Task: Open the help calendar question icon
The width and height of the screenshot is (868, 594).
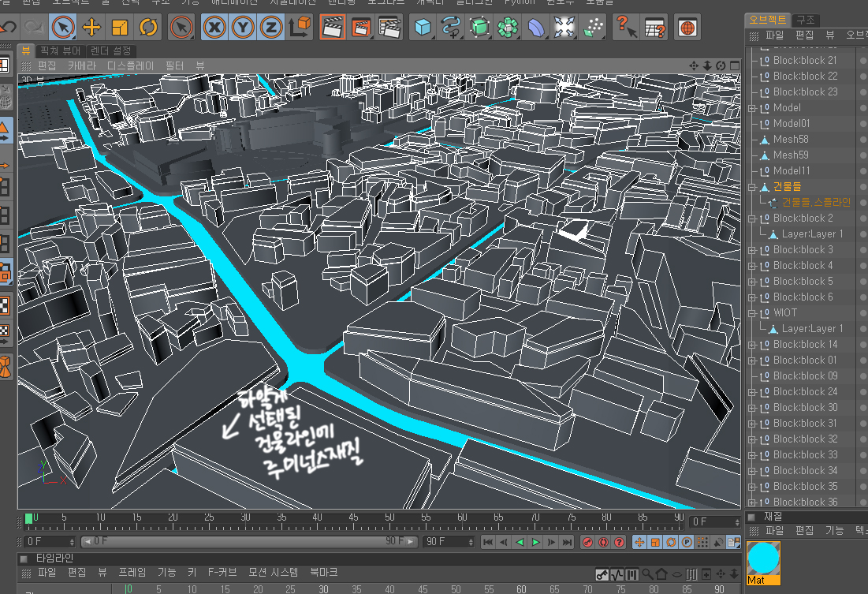Action: click(x=655, y=27)
